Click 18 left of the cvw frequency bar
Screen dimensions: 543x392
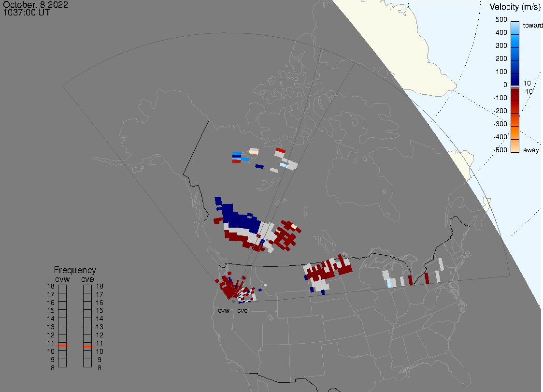point(51,286)
